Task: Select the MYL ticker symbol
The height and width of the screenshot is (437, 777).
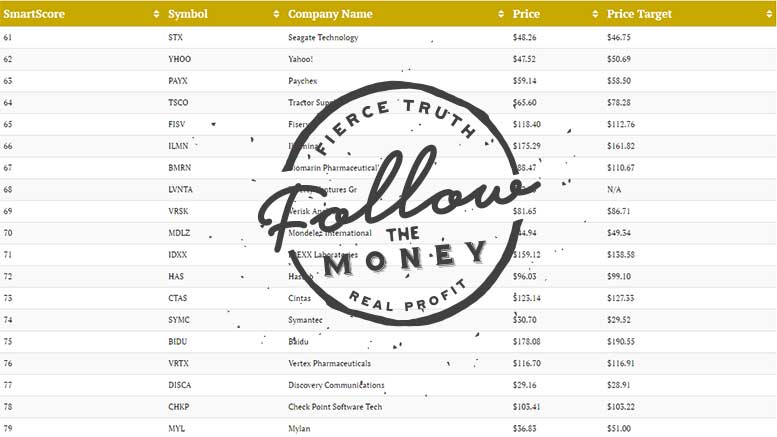Action: tap(176, 429)
